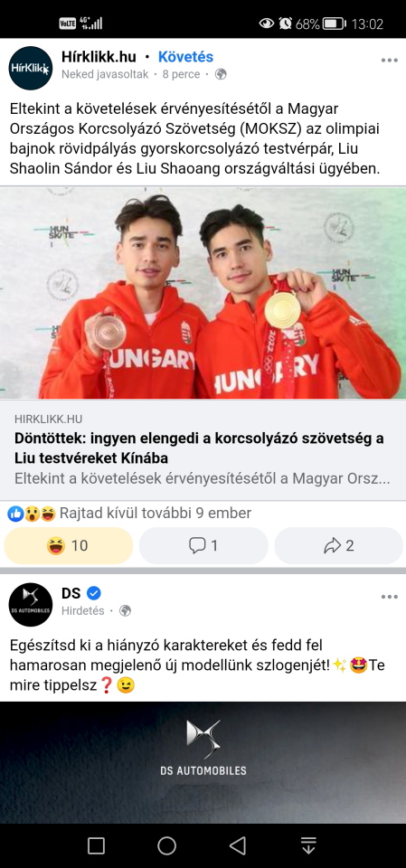Share the post using the arrow button
Viewport: 406px width, 868px height.
[338, 546]
